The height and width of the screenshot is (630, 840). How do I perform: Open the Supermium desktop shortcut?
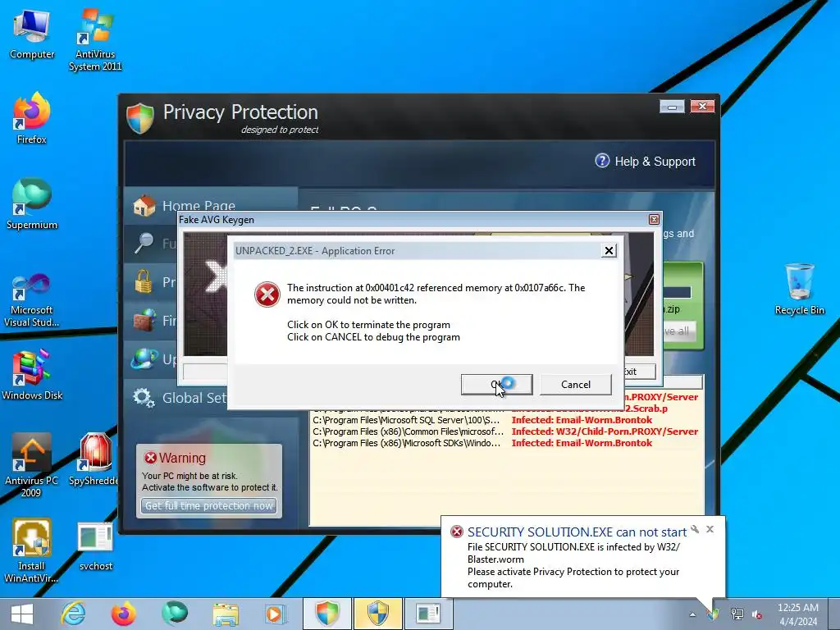(32, 203)
